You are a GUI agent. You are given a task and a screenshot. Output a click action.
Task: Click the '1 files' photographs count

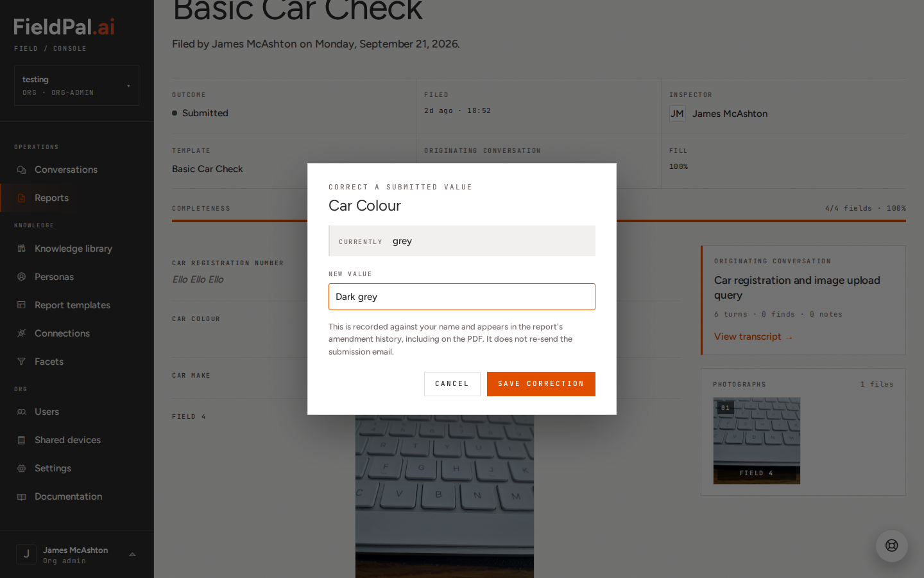point(877,384)
